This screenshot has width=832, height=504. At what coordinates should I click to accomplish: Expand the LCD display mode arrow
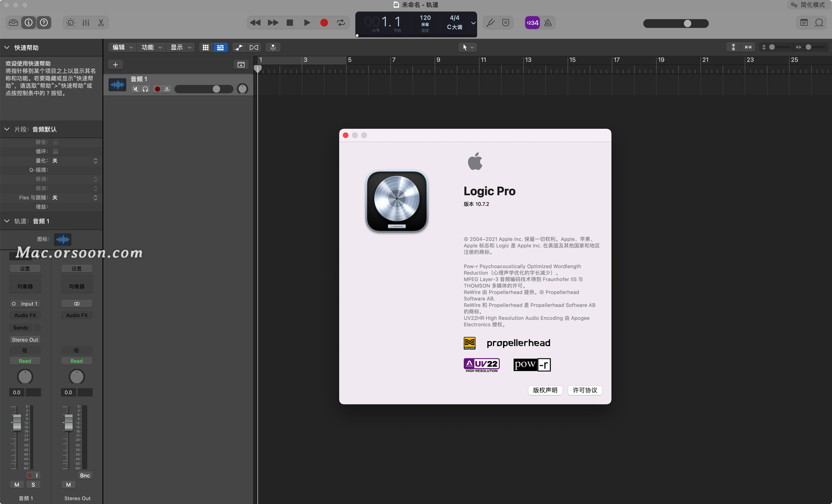[473, 23]
